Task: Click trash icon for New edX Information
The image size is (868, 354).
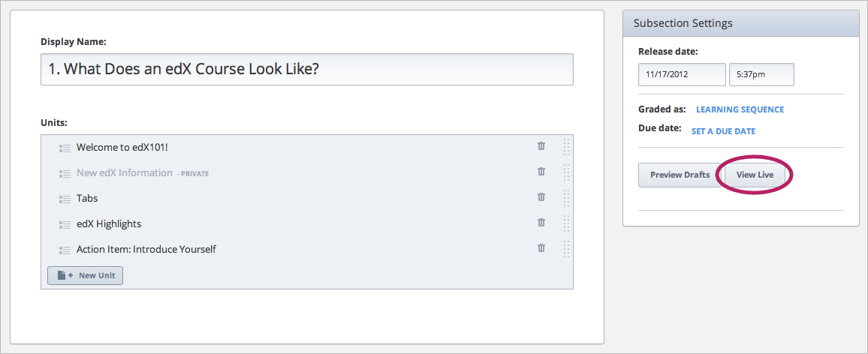Action: (x=541, y=172)
